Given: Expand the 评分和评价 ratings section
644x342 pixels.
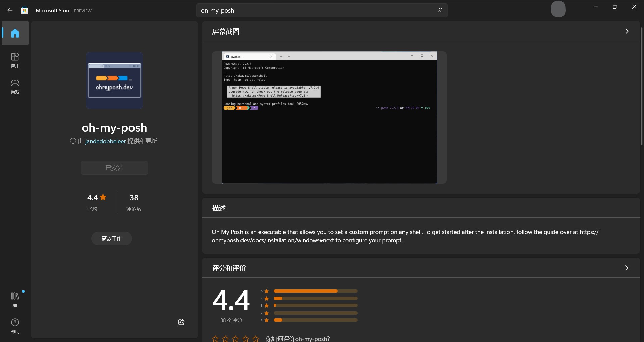Looking at the screenshot, I should (x=627, y=268).
